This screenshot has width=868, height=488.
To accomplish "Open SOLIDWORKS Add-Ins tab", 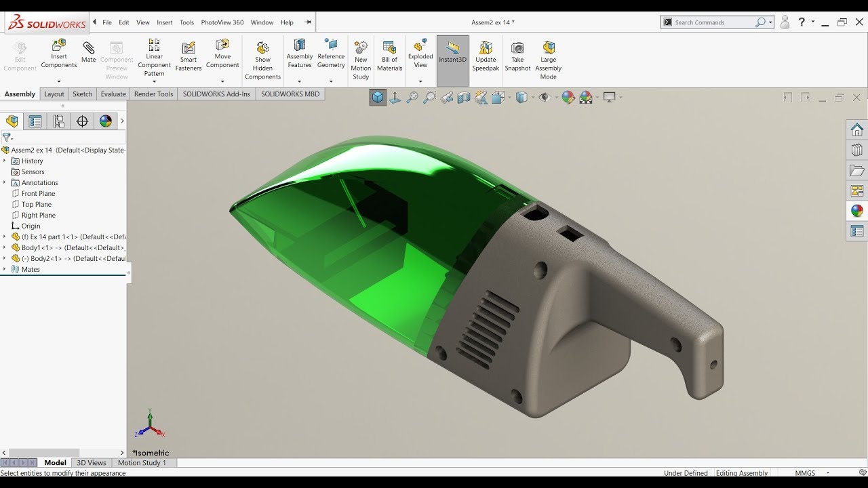I will click(216, 94).
